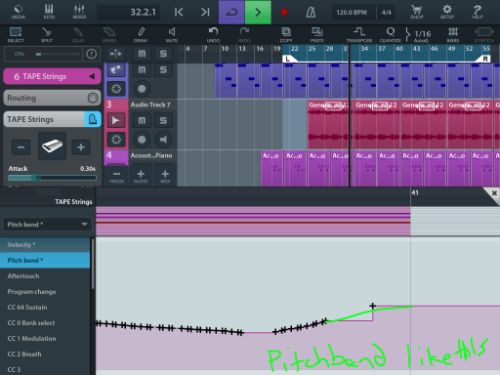Select Program change in the controller list
The image size is (500, 375).
click(45, 292)
